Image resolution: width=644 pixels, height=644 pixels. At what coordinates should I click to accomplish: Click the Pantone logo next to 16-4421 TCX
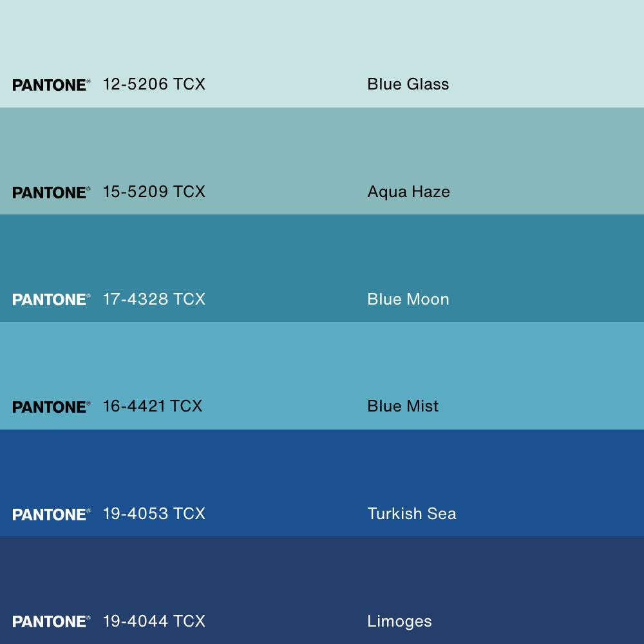[51, 407]
